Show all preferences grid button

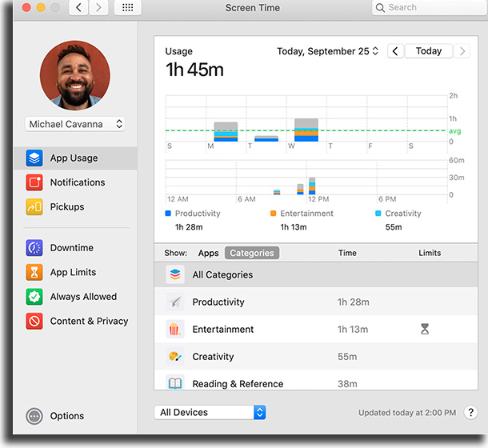[128, 7]
